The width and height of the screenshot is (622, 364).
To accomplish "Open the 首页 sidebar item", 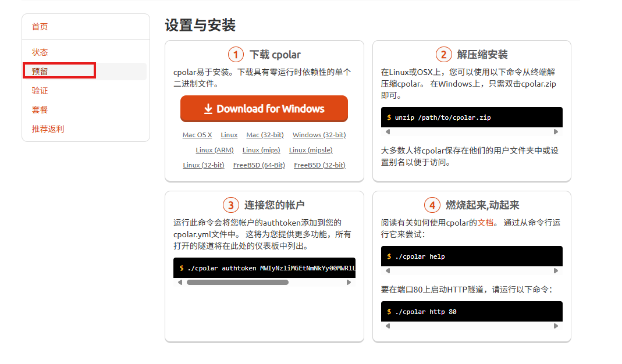I will click(x=40, y=27).
